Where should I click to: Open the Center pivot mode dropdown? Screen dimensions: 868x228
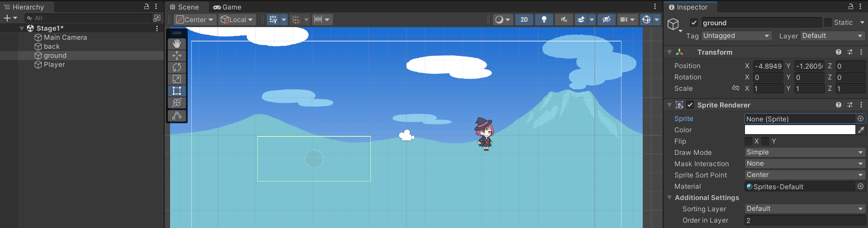pyautogui.click(x=194, y=19)
